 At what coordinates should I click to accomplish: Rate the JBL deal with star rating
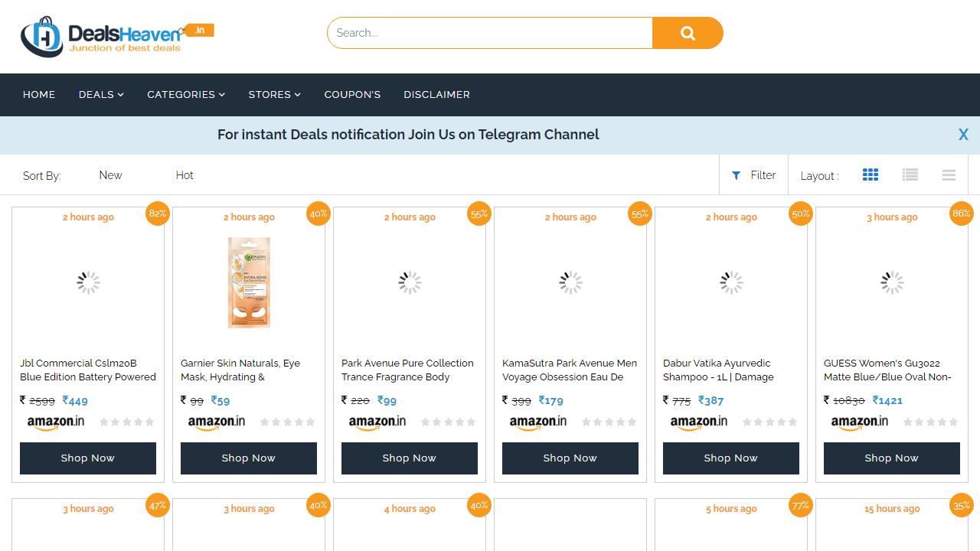coord(127,422)
